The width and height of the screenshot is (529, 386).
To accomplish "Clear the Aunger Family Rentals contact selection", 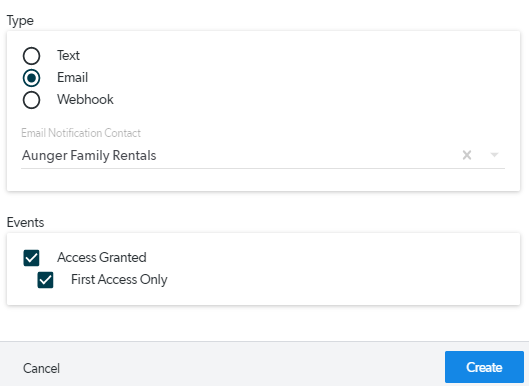I will [x=467, y=155].
